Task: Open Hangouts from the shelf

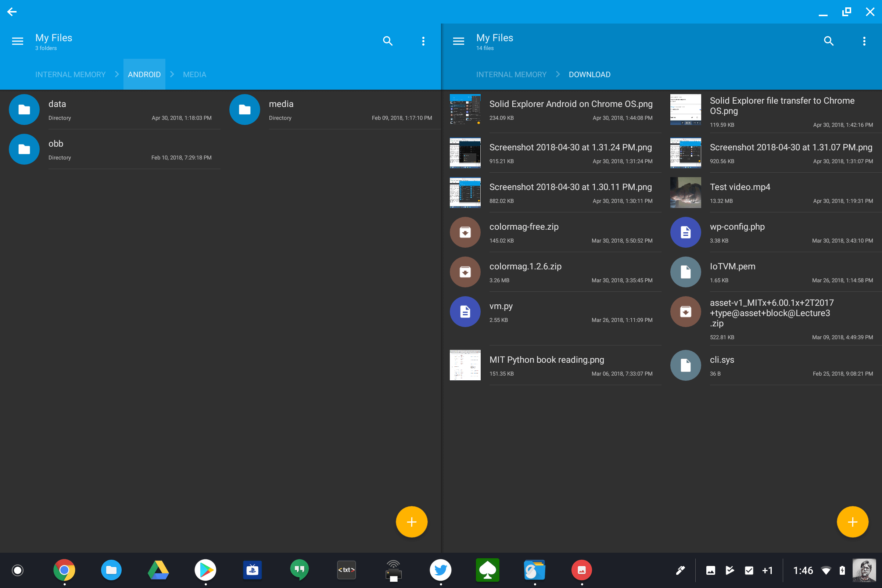Action: tap(299, 570)
